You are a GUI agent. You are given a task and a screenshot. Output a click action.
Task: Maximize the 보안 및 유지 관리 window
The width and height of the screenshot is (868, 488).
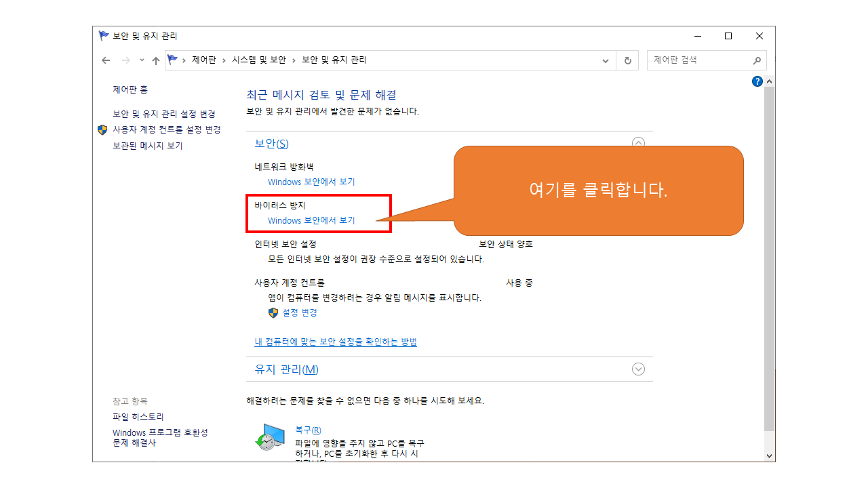click(x=728, y=36)
